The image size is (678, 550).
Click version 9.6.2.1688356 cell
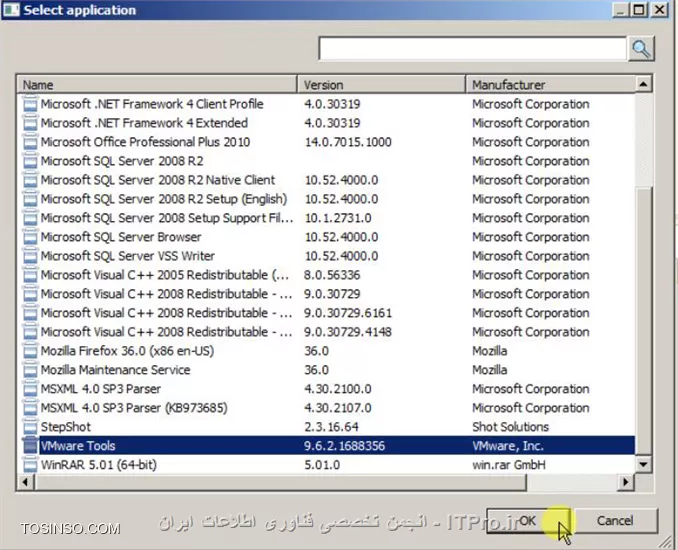click(x=344, y=446)
